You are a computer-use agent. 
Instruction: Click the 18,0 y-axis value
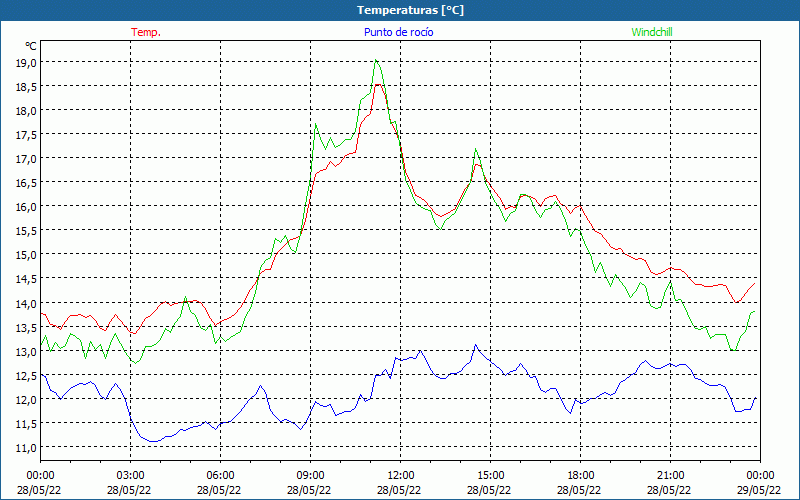26,110
